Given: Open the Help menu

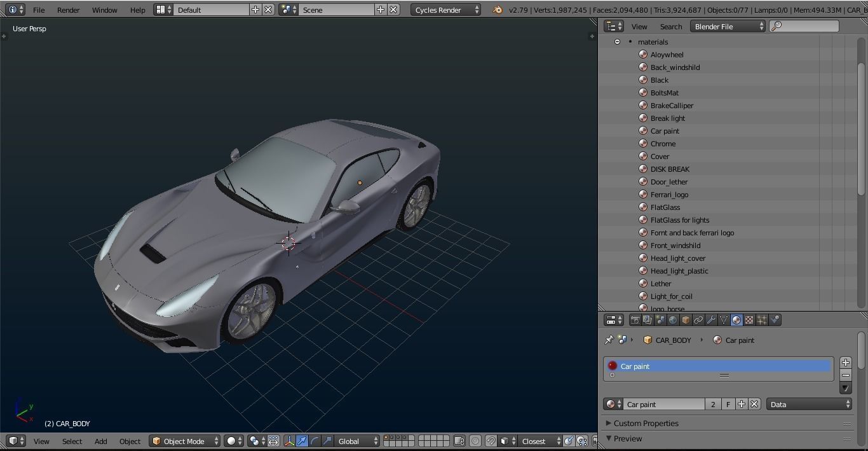Looking at the screenshot, I should point(137,10).
